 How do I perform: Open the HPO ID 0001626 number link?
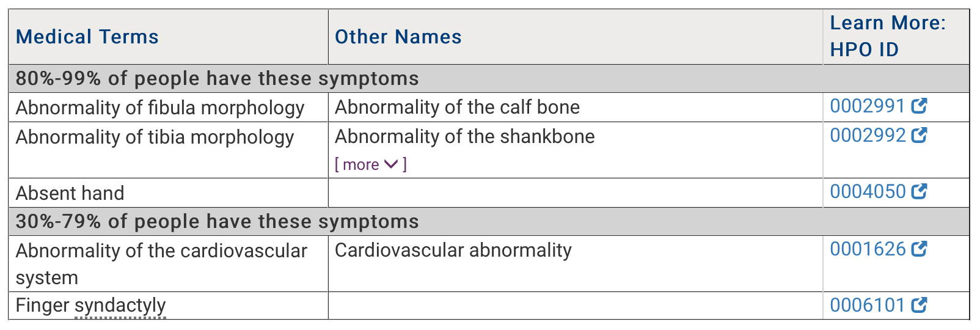click(x=868, y=249)
